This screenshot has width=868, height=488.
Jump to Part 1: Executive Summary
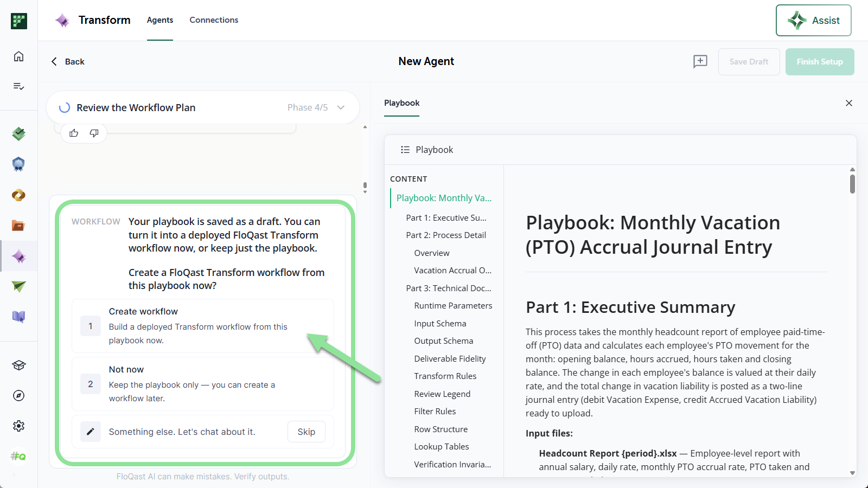tap(446, 217)
